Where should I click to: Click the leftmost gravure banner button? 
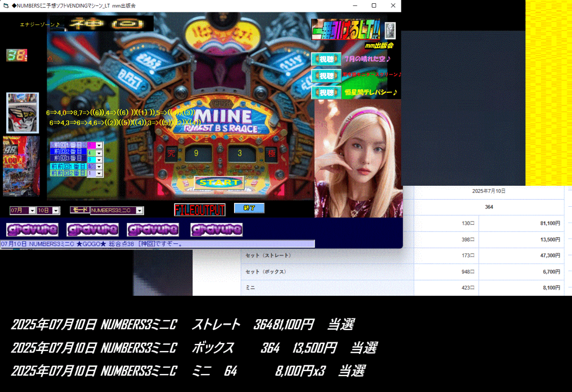coord(32,230)
